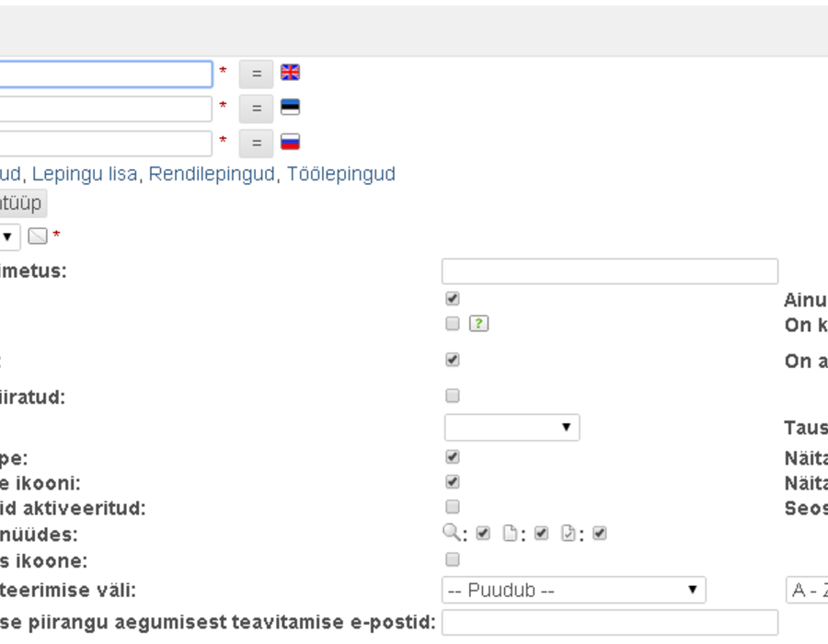Image resolution: width=828 pixels, height=644 pixels.
Task: Click the partially visible tüüp button
Action: tap(22, 203)
